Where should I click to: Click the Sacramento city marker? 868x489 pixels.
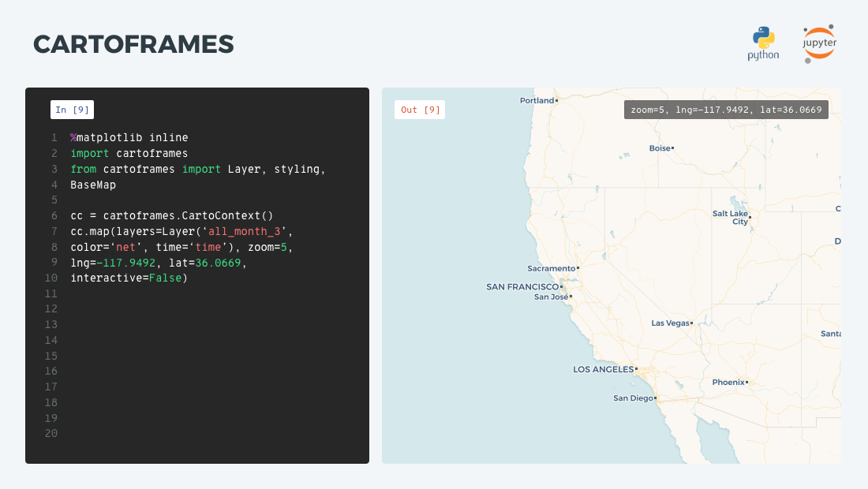pos(578,268)
